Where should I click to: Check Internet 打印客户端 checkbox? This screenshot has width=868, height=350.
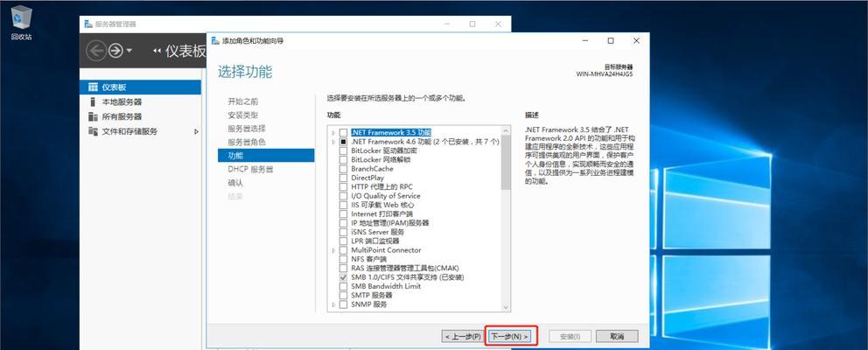pyautogui.click(x=344, y=213)
